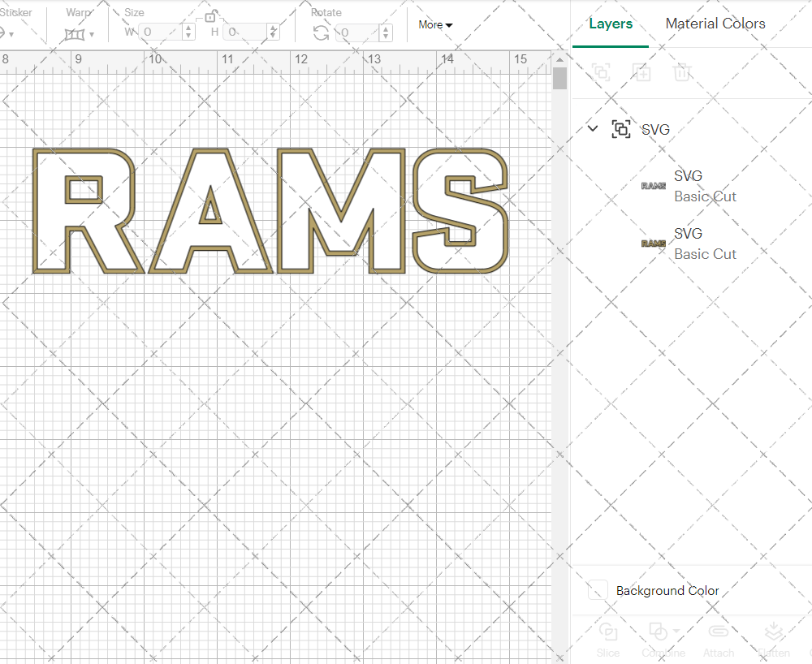
Task: Select the letter S in RAMS design
Action: click(x=460, y=210)
